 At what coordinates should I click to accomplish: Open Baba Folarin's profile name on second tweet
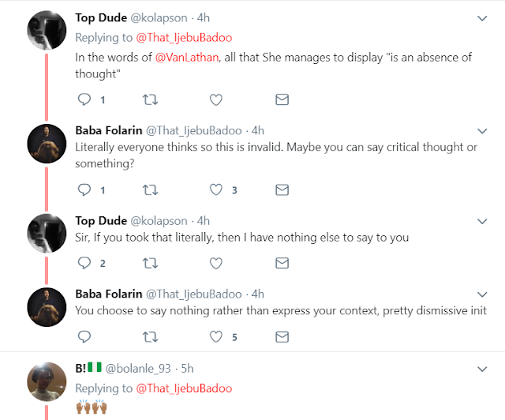pos(110,129)
